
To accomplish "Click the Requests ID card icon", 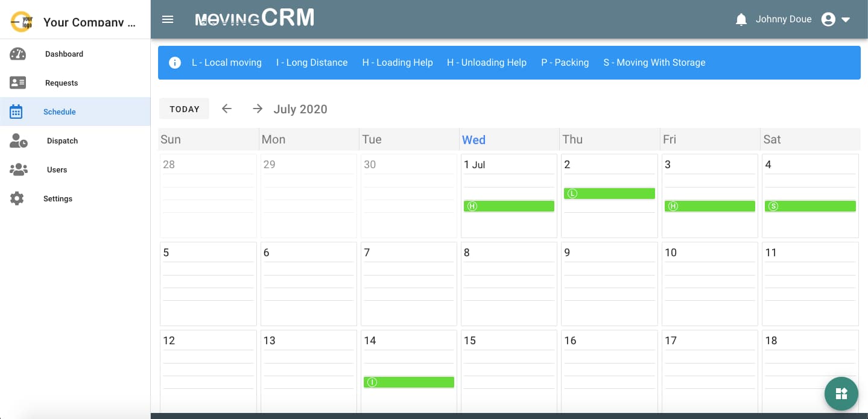I will [x=17, y=83].
